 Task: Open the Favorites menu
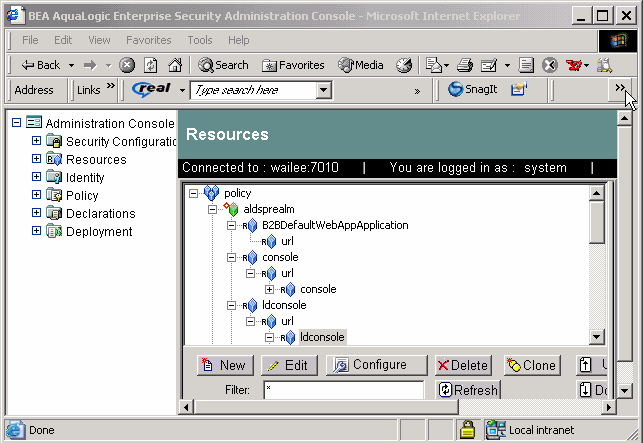(x=148, y=40)
